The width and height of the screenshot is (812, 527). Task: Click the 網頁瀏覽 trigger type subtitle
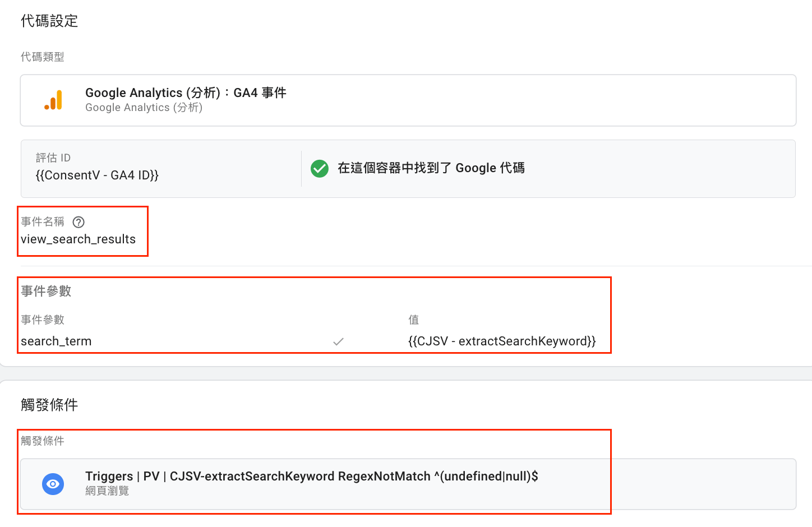click(107, 491)
